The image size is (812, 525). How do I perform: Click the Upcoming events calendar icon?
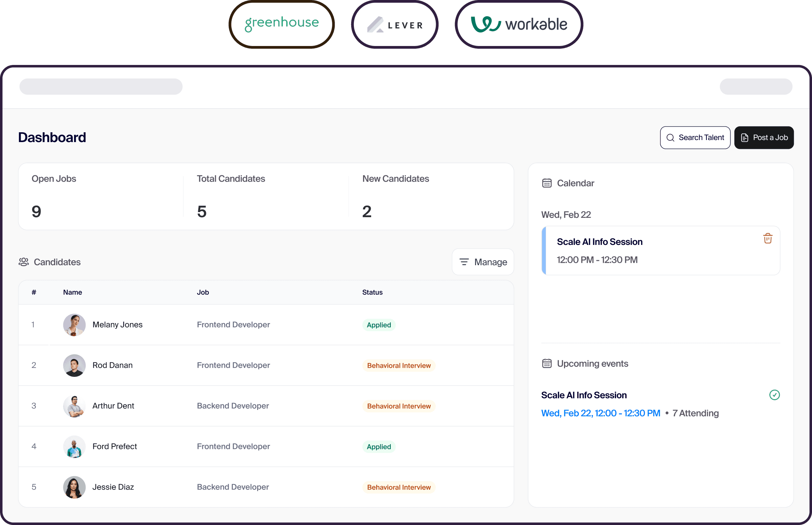tap(546, 363)
